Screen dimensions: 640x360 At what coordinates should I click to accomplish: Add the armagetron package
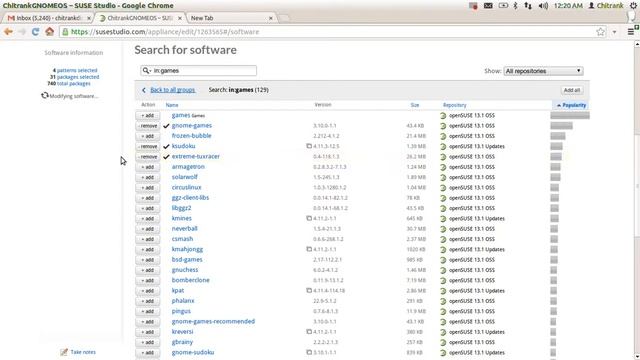(147, 167)
